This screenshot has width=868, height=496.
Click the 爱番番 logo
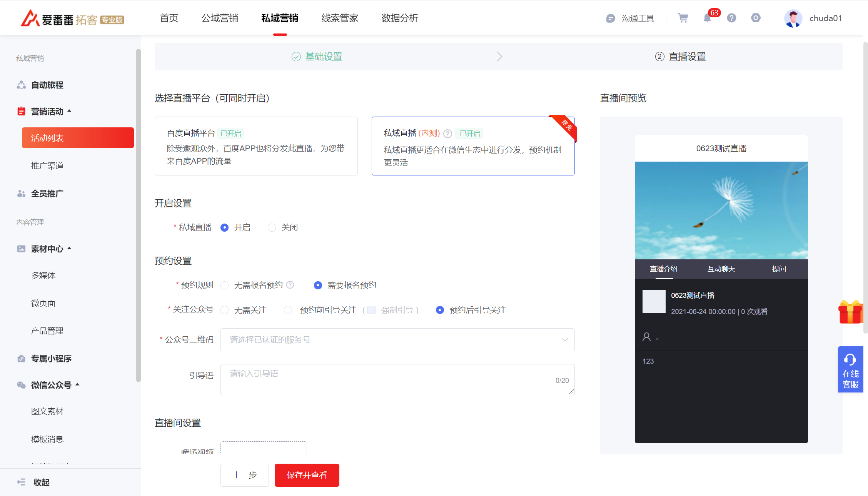[72, 18]
